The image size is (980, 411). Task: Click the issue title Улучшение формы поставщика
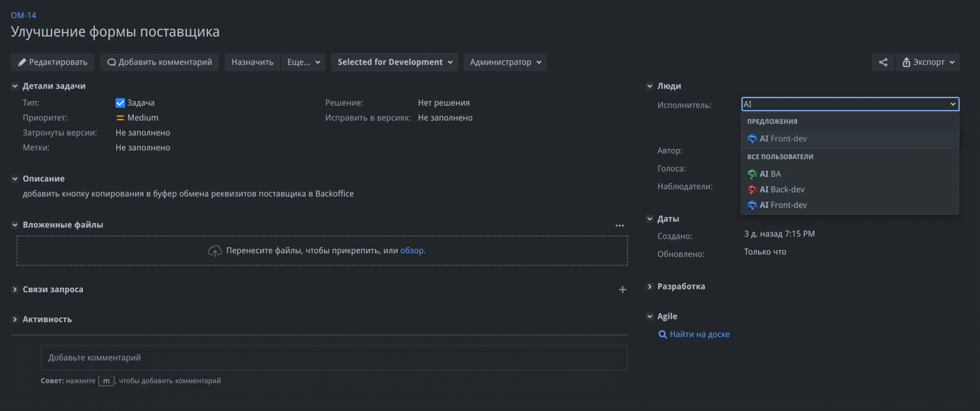click(x=115, y=32)
